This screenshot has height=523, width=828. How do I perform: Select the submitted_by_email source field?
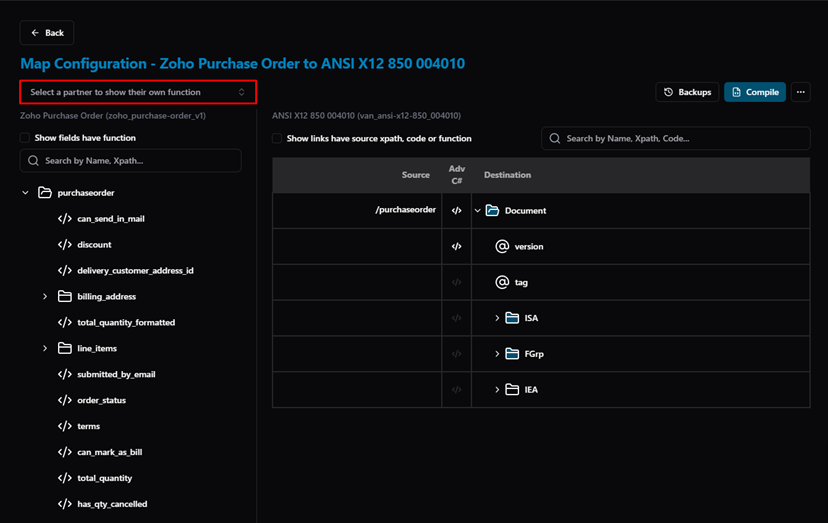[x=116, y=374]
